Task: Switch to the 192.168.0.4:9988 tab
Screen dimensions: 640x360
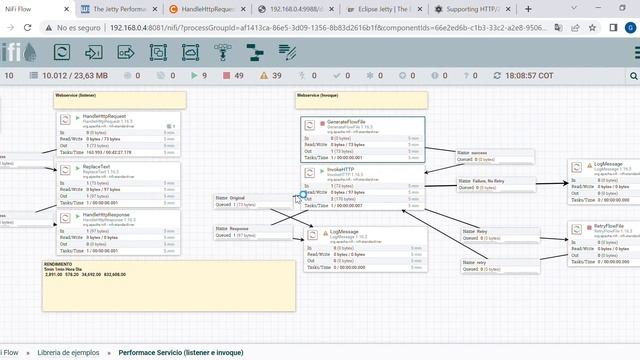Action: point(296,9)
